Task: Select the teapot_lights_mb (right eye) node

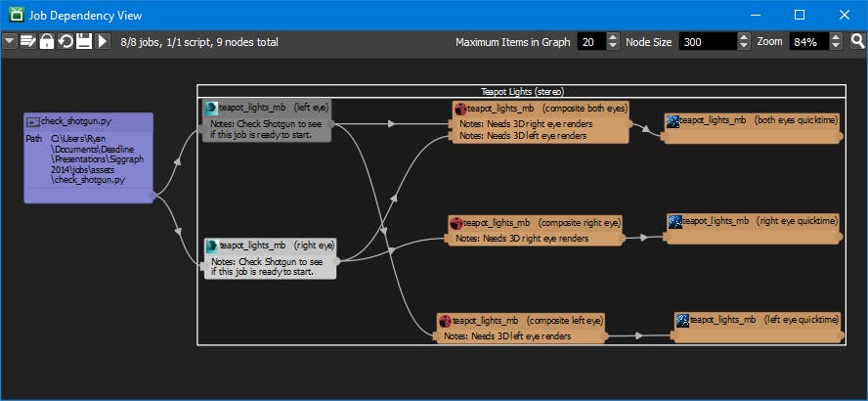Action: [x=270, y=258]
